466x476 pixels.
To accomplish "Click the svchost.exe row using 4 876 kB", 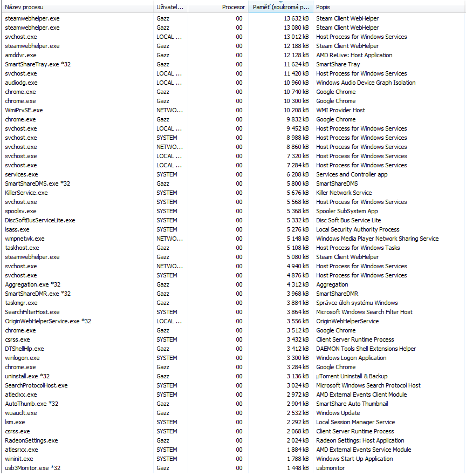I will coord(234,275).
